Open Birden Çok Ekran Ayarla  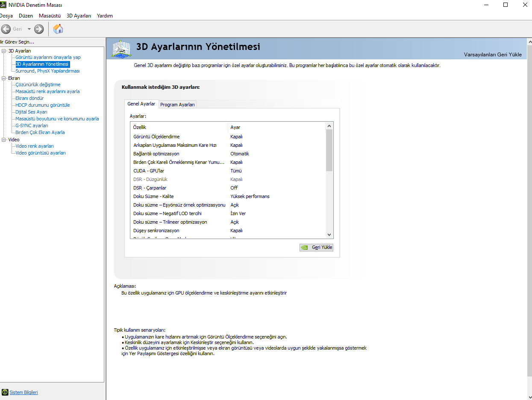coord(40,132)
